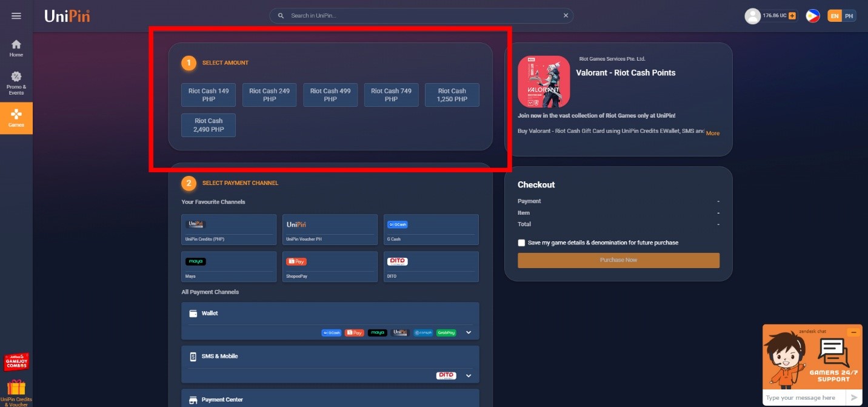Viewport: 868px width, 407px height.
Task: Click More to read Valorant description
Action: [712, 133]
